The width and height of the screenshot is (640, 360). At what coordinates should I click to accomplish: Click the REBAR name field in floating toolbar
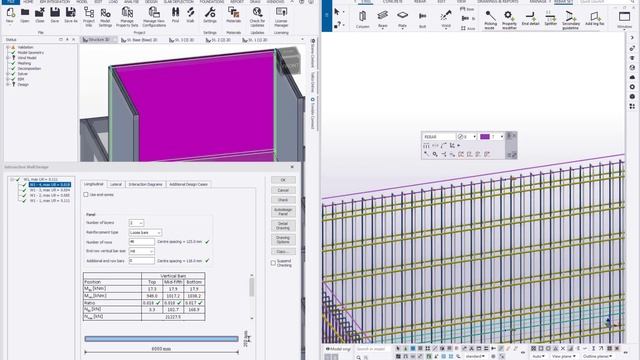pyautogui.click(x=439, y=136)
